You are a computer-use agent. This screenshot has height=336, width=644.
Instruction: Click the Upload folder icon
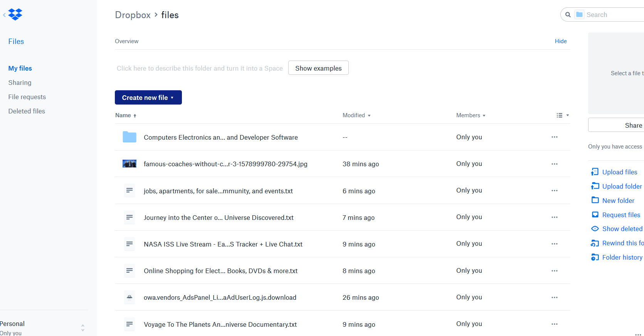(595, 186)
